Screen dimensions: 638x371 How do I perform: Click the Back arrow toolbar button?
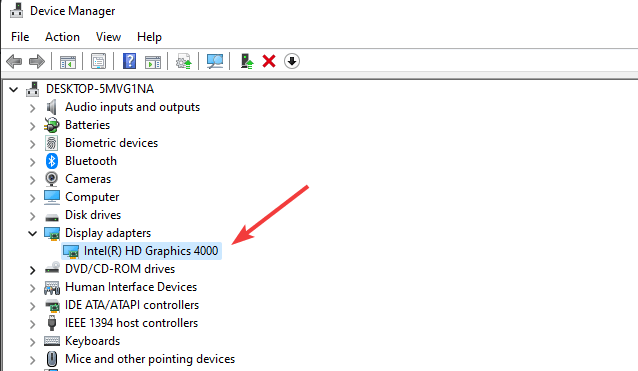pos(14,61)
